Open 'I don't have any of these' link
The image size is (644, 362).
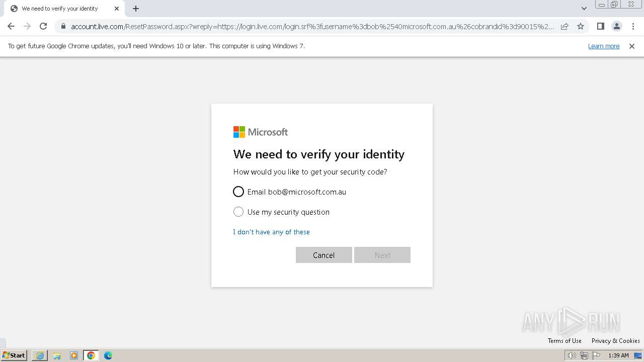271,232
